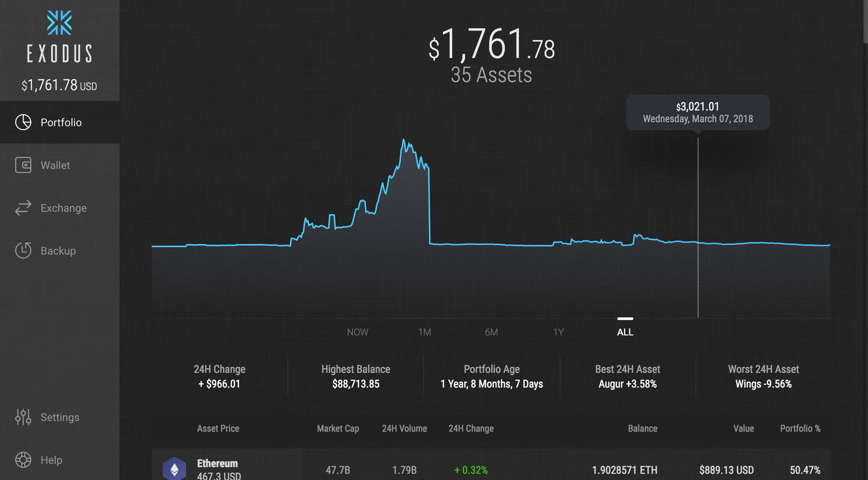Click Best 24H Asset Augur +3.58%
Viewport: 868px width, 480px height.
pyautogui.click(x=628, y=376)
